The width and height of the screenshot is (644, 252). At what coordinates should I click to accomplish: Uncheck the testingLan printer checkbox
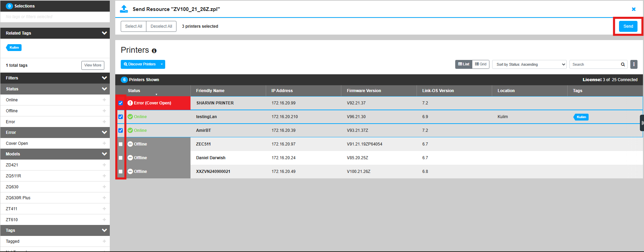[120, 117]
